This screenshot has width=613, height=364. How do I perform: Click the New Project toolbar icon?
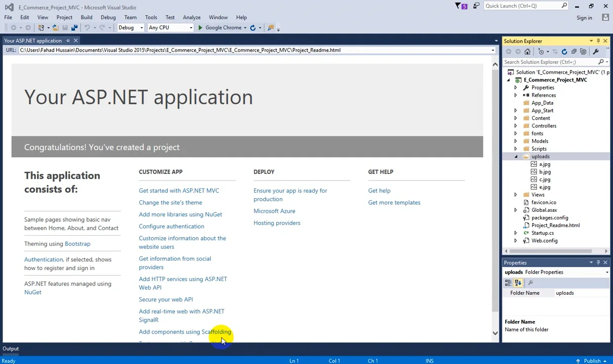click(41, 28)
